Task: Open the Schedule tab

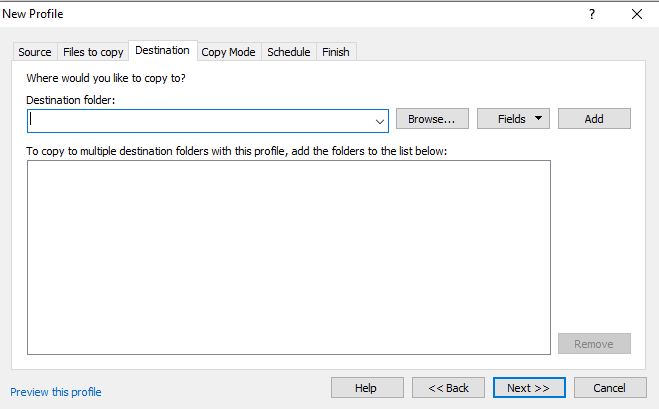Action: (288, 52)
